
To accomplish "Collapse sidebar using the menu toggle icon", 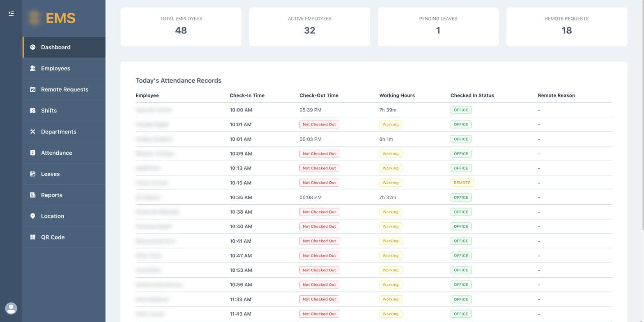I will pos(11,14).
